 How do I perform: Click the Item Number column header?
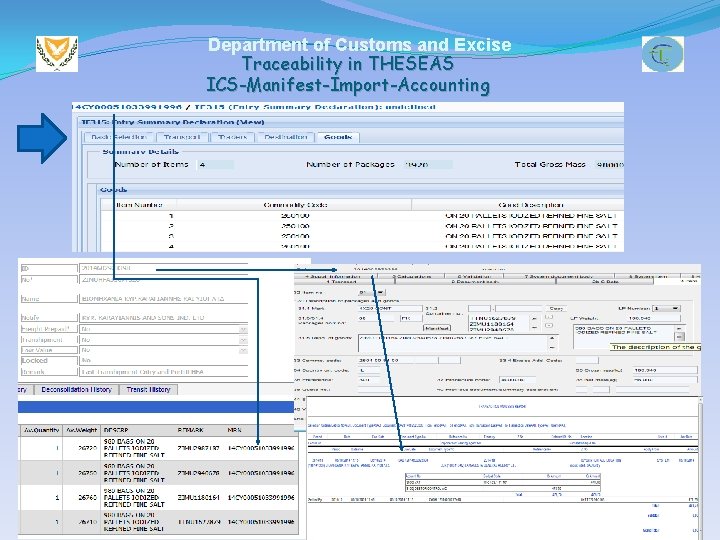[x=139, y=205]
